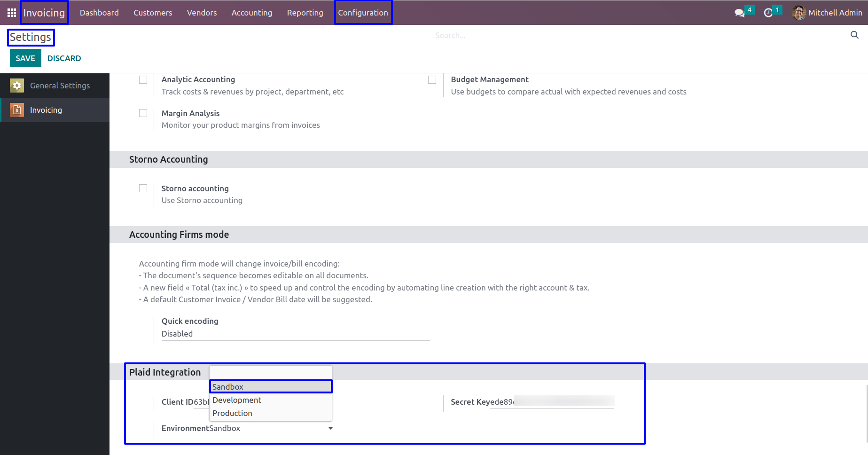The height and width of the screenshot is (455, 868).
Task: Open General Settings in sidebar
Action: 55,86
